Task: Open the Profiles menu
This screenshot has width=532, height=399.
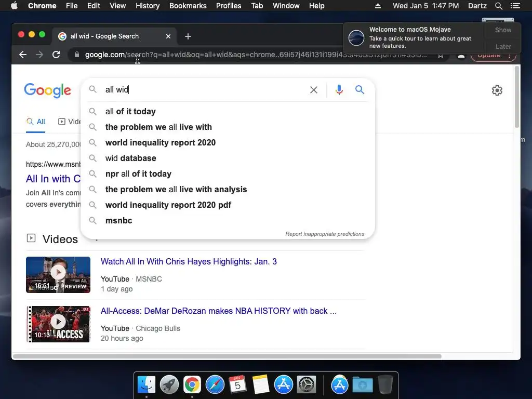Action: 229,6
